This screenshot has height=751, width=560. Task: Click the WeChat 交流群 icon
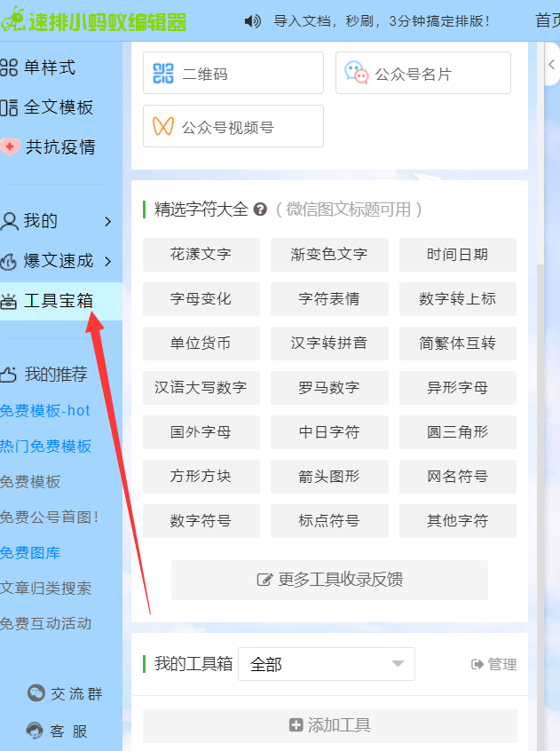pyautogui.click(x=35, y=692)
